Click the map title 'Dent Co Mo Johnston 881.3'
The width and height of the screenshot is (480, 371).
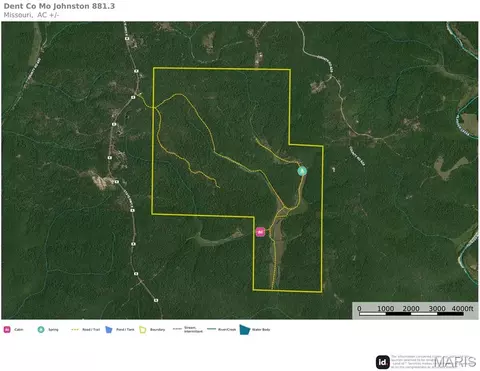(x=59, y=6)
